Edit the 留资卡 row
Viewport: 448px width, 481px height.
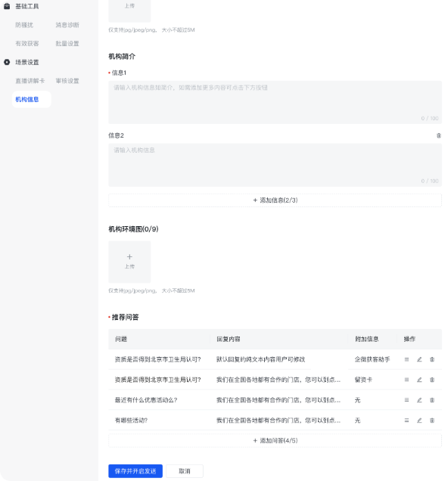(x=419, y=380)
